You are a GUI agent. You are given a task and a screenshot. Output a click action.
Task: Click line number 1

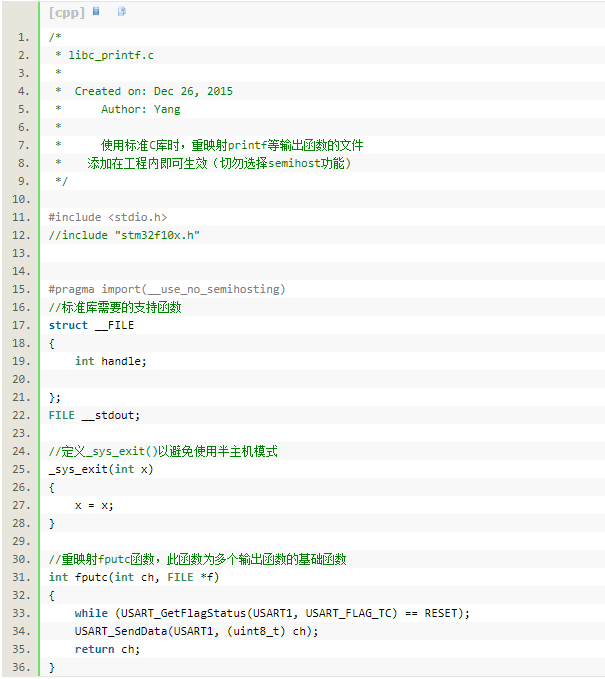point(24,37)
